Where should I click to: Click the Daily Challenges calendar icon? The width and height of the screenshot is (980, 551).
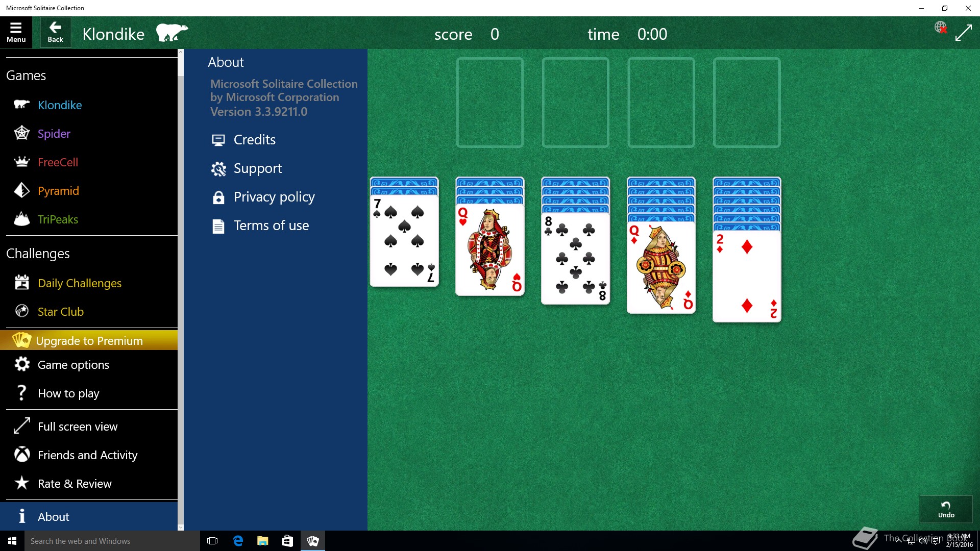(x=22, y=282)
